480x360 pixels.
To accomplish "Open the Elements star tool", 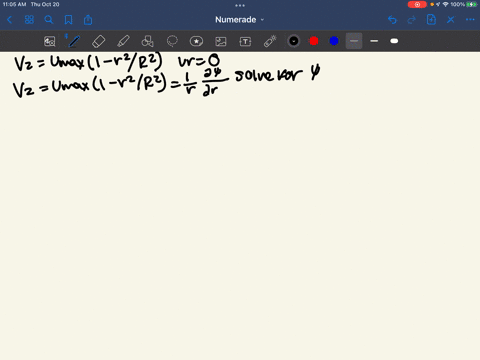I will tap(196, 41).
